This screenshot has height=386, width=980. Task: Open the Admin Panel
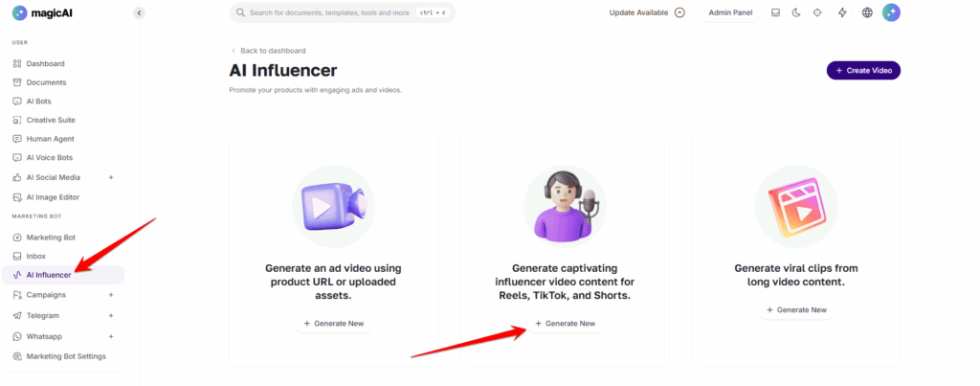(730, 12)
